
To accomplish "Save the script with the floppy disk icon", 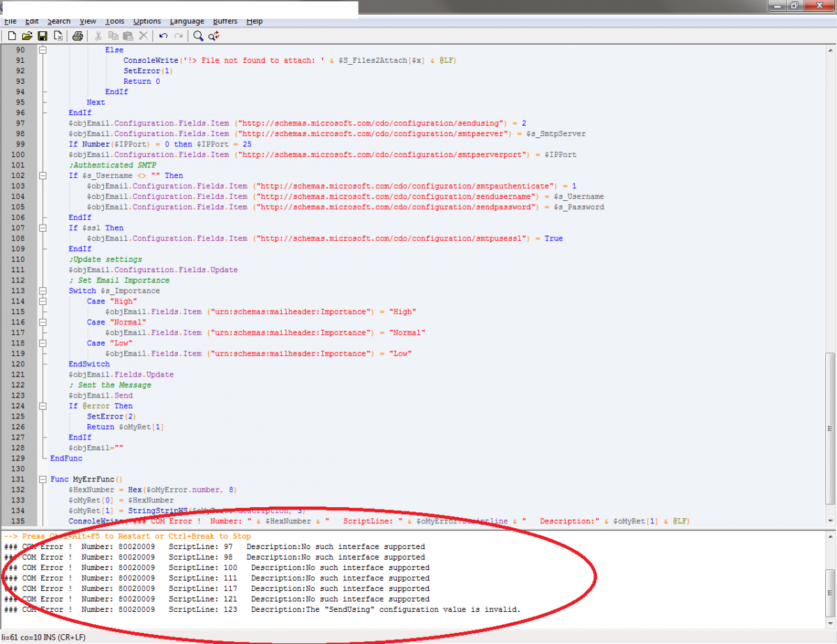I will [x=43, y=36].
